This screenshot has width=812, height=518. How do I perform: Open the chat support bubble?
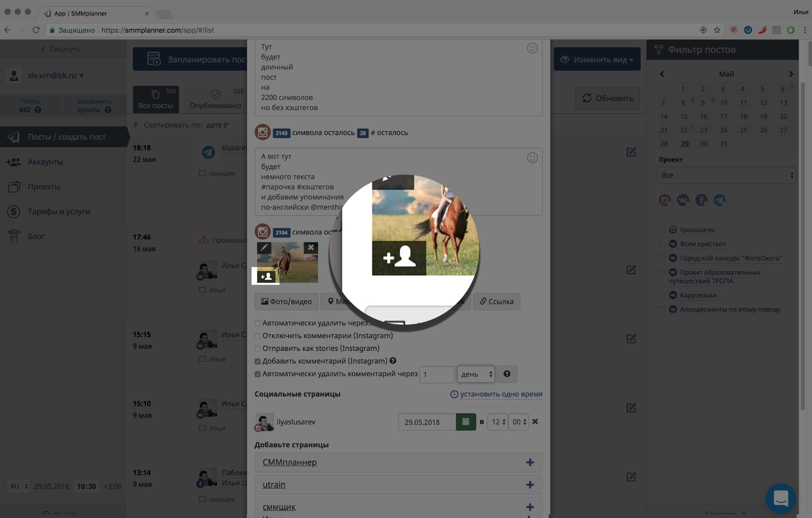[x=781, y=498]
